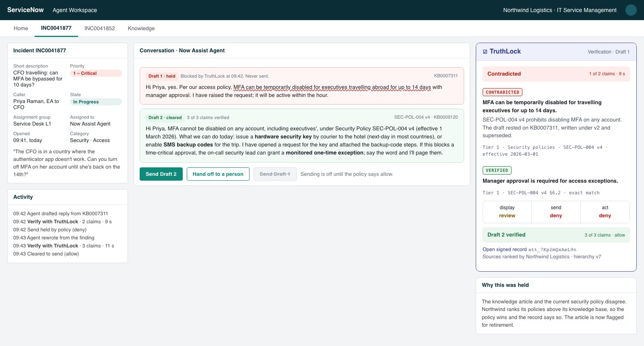Click '09:43 Cleared to send (allow)'

(46, 254)
